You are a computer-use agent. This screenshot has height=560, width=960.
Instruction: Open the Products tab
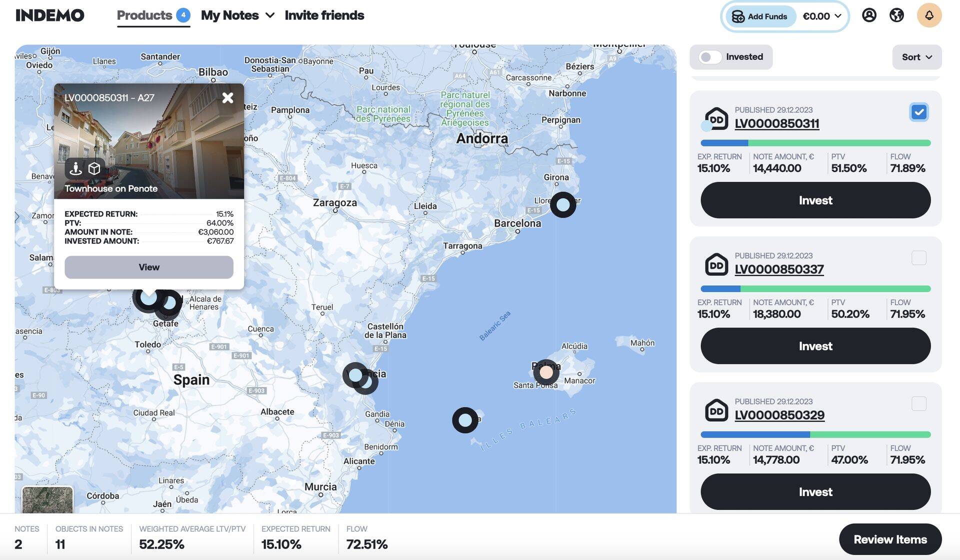pos(144,15)
